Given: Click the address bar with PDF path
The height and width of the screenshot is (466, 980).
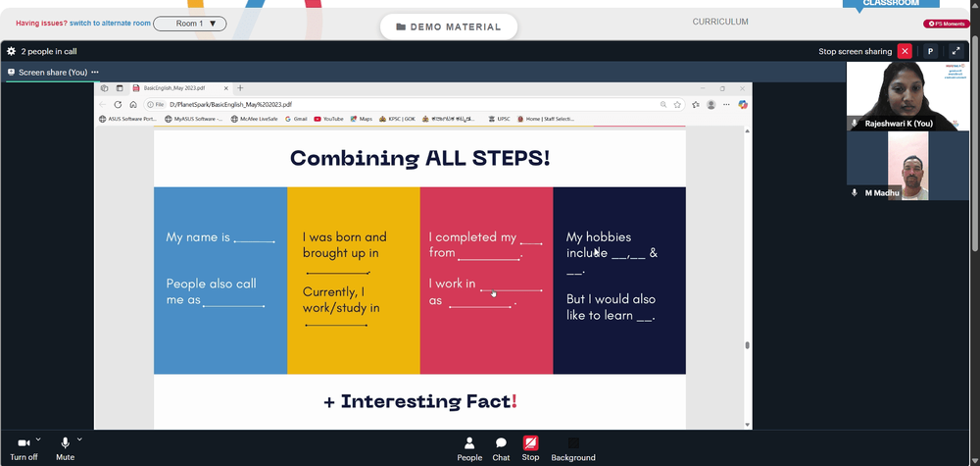Looking at the screenshot, I should coord(413,104).
